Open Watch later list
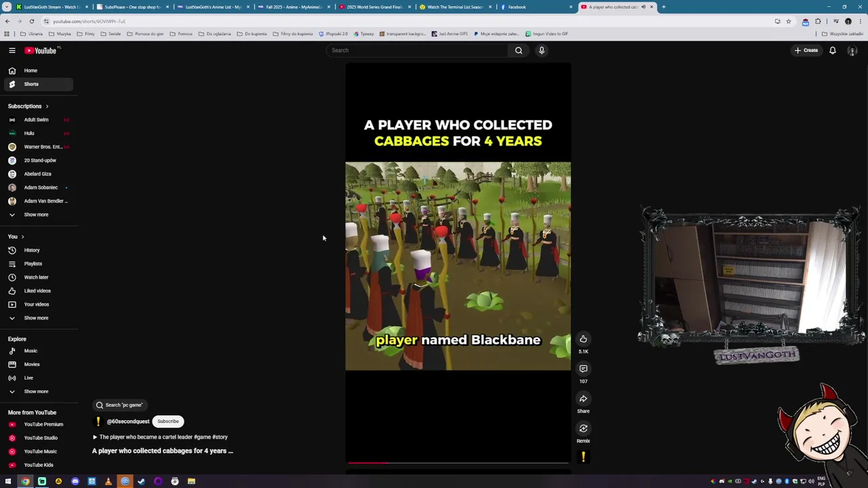This screenshot has height=488, width=868. pyautogui.click(x=38, y=277)
